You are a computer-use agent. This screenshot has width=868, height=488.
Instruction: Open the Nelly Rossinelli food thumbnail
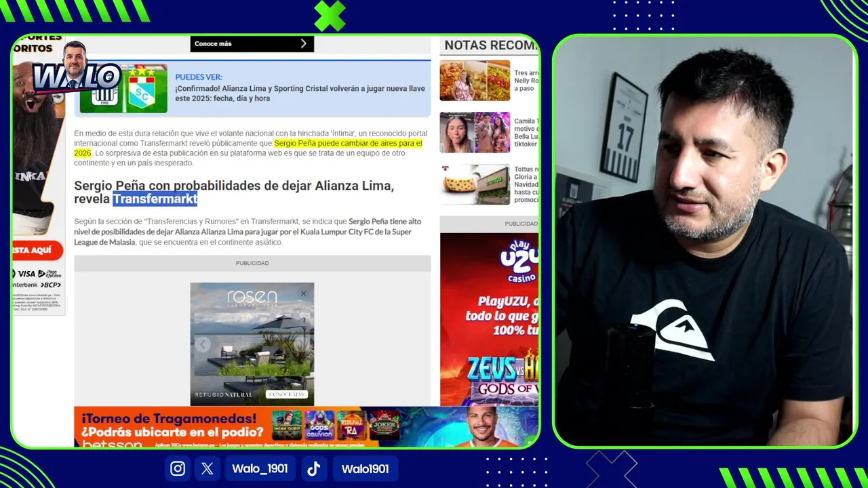(x=475, y=81)
